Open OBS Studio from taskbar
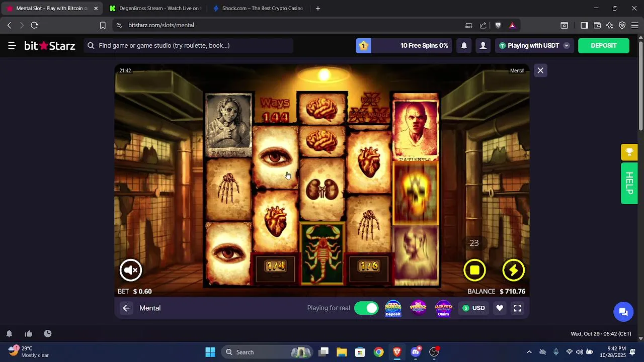 pos(434,352)
